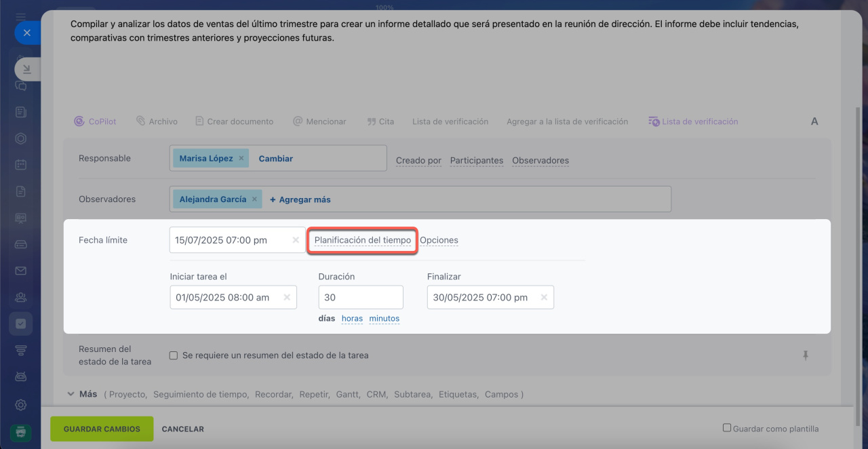868x449 pixels.
Task: Expand the Más section
Action: click(x=82, y=394)
